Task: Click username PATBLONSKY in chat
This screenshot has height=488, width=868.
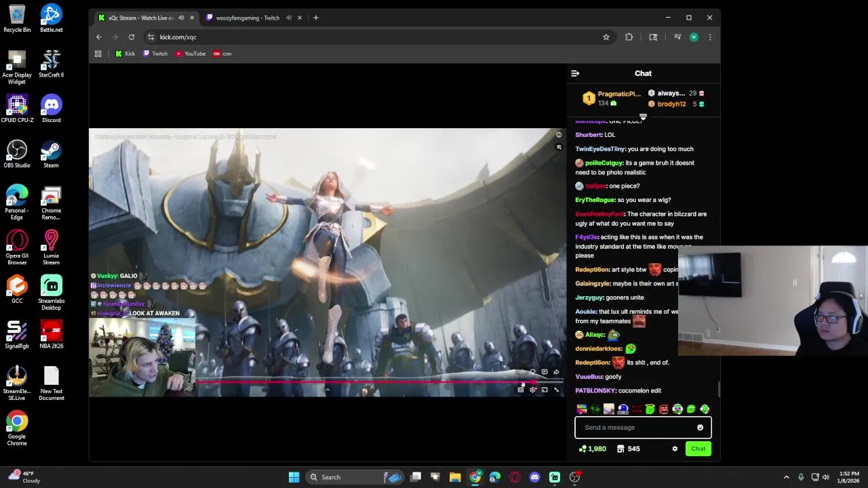Action: point(595,390)
